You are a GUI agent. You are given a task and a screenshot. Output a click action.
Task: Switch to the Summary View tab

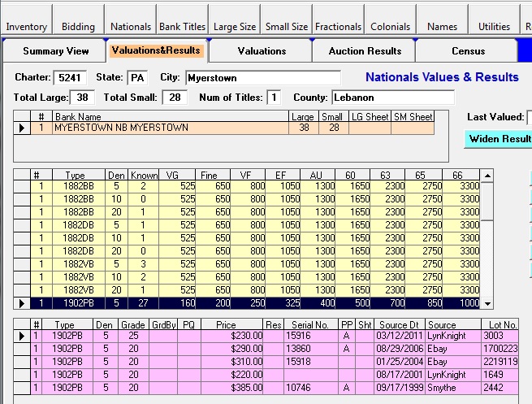(x=56, y=50)
